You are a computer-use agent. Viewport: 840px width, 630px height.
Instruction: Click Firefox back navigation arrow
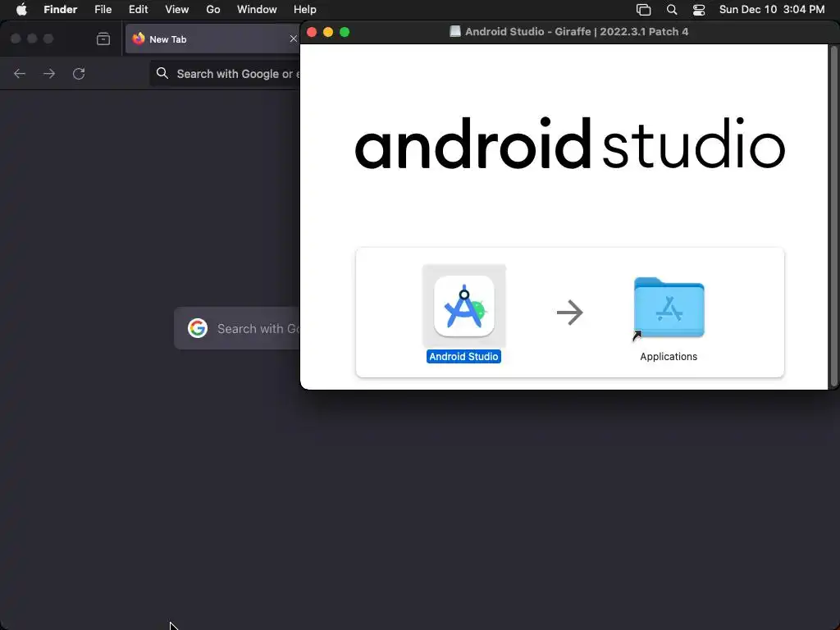(20, 73)
